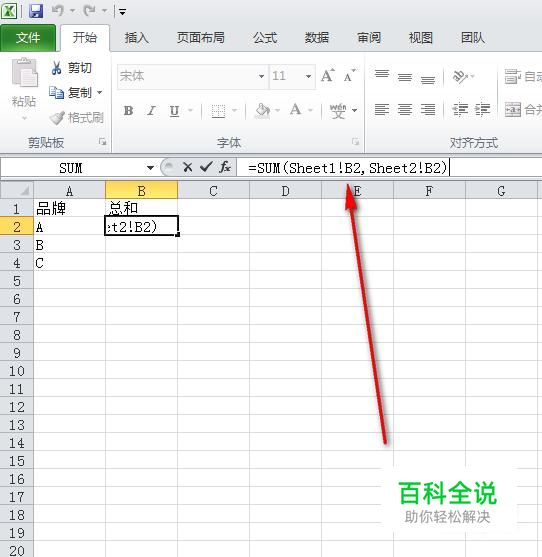
Task: Apply fill color with paint bucket
Action: coord(262,111)
